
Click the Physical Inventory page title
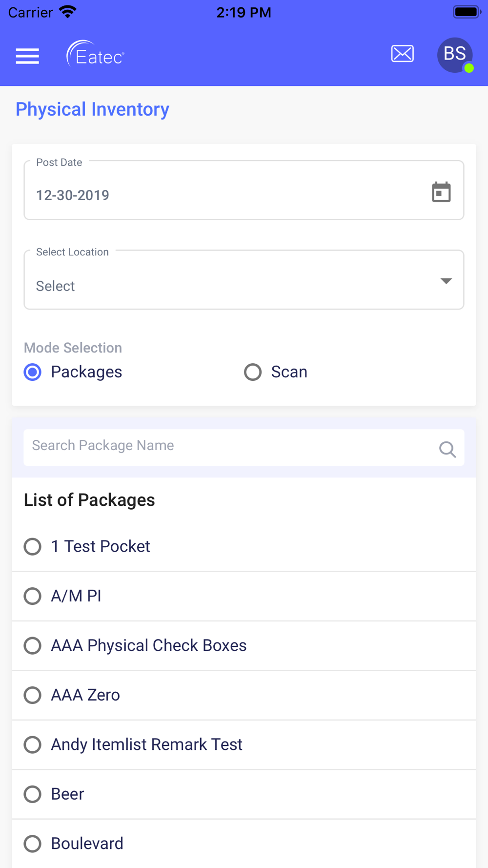93,109
